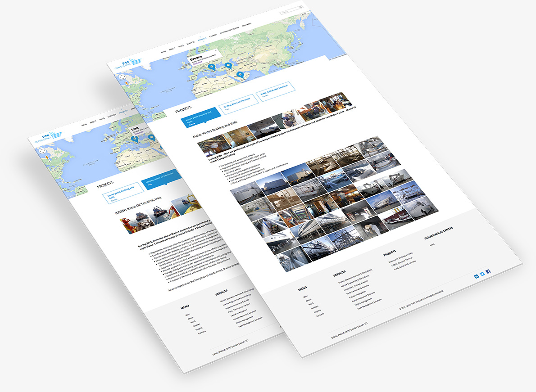Open INFORMATION CENTRE in the Greece page navigation
This screenshot has width=536, height=392.
(229, 30)
